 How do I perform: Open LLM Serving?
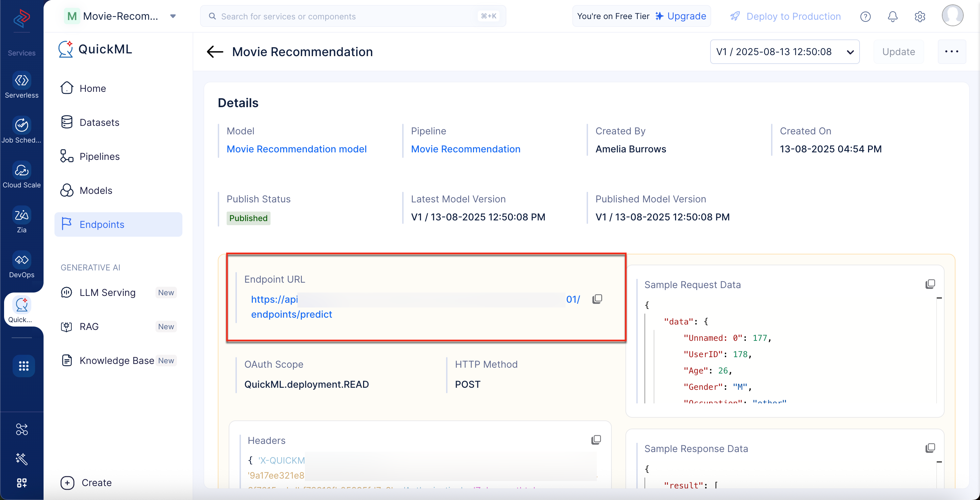118,293
